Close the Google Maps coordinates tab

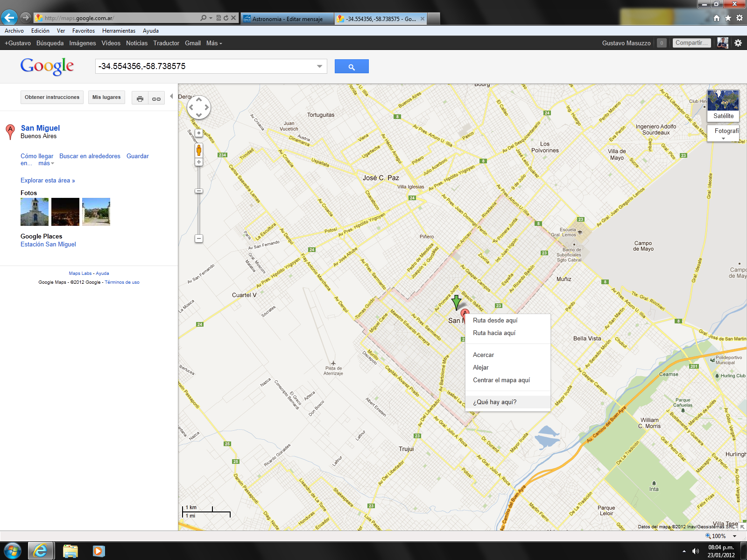pos(422,19)
